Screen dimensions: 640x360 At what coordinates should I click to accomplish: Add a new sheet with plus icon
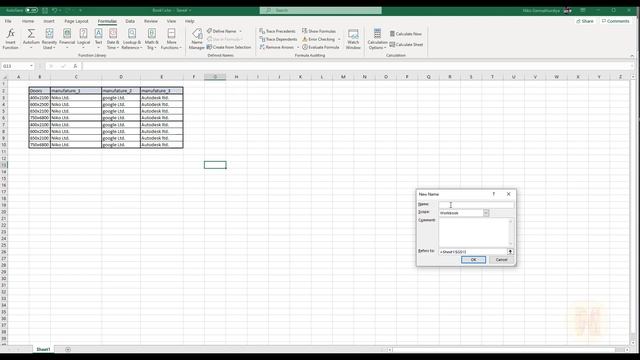pos(68,349)
